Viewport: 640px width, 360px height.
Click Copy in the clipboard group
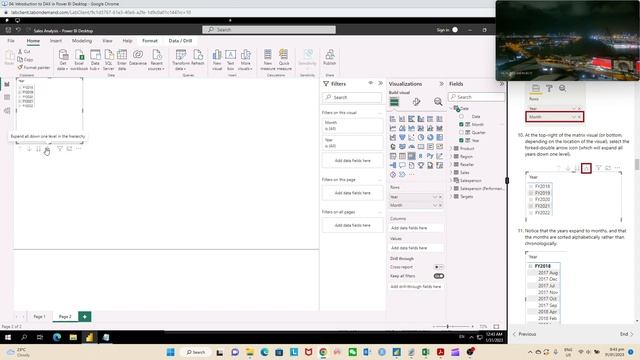tap(25, 60)
